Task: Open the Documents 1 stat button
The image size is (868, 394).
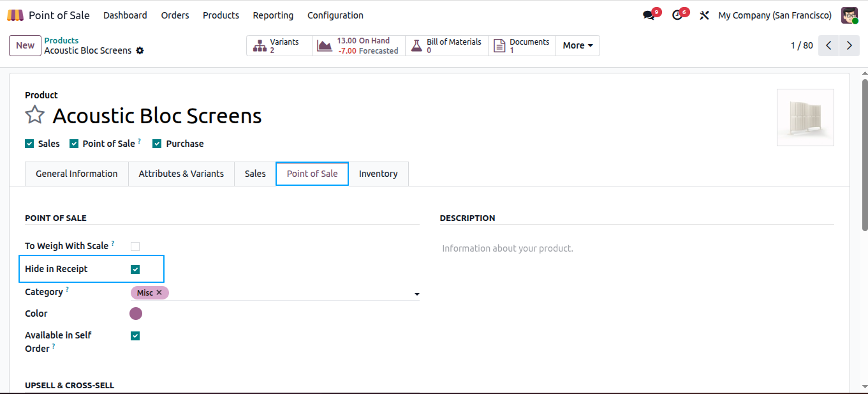Action: (x=522, y=45)
